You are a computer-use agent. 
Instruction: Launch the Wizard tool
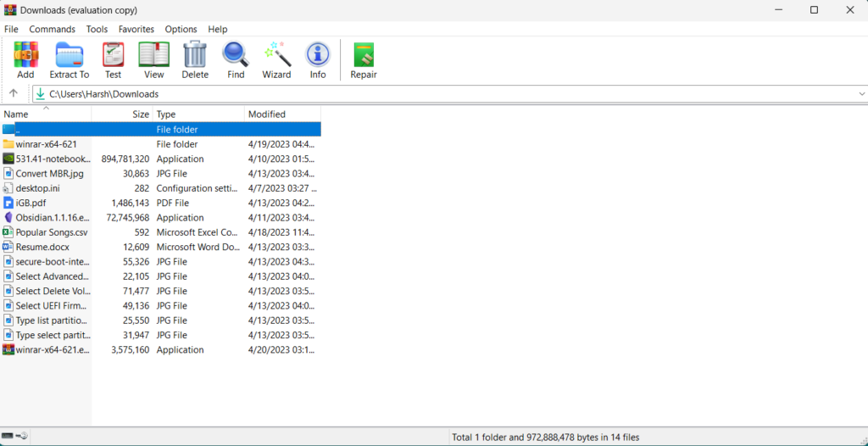click(276, 60)
